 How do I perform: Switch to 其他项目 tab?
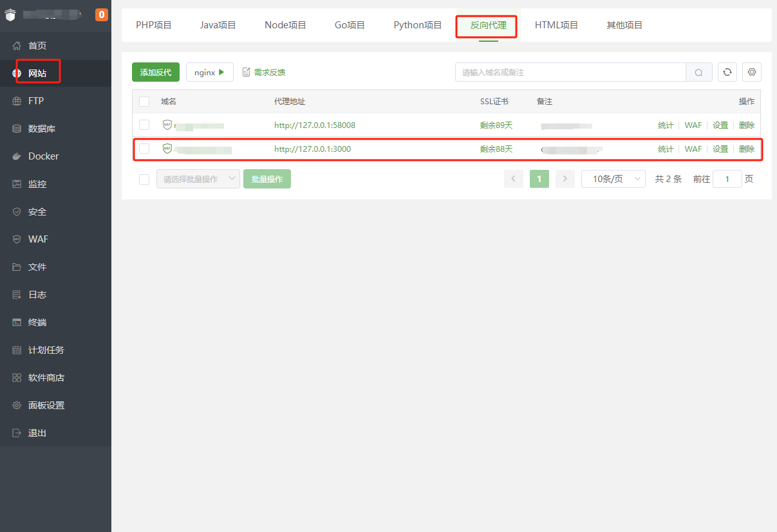tap(624, 25)
